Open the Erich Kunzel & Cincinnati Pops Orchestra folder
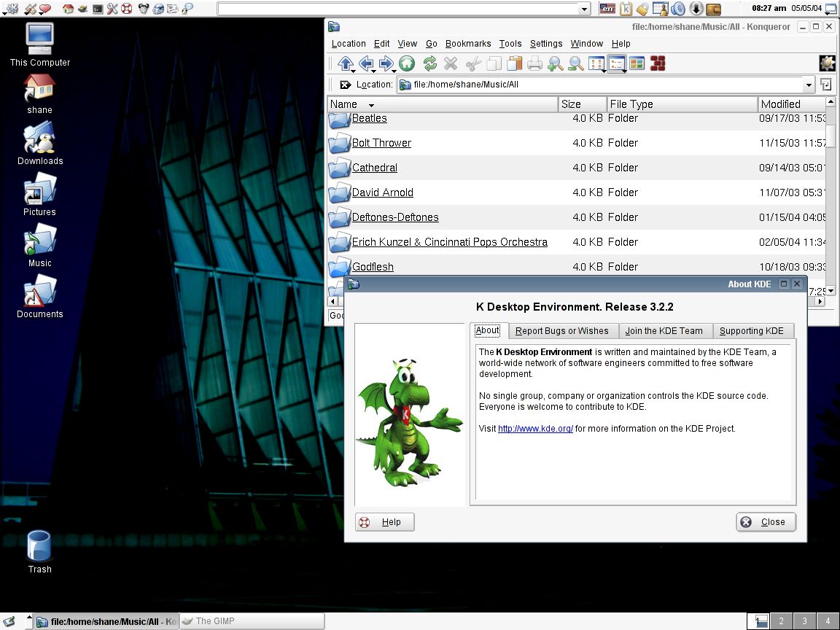This screenshot has height=630, width=840. point(449,241)
